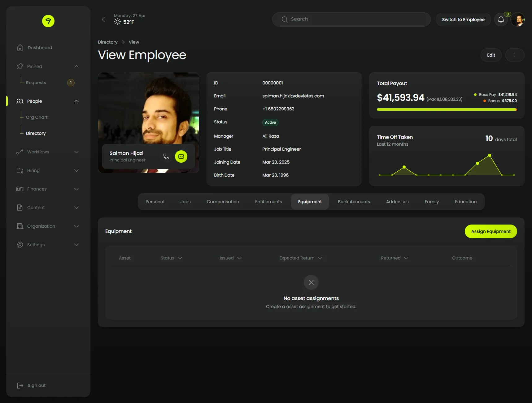Open the three-dot more options menu
The height and width of the screenshot is (403, 532).
515,55
